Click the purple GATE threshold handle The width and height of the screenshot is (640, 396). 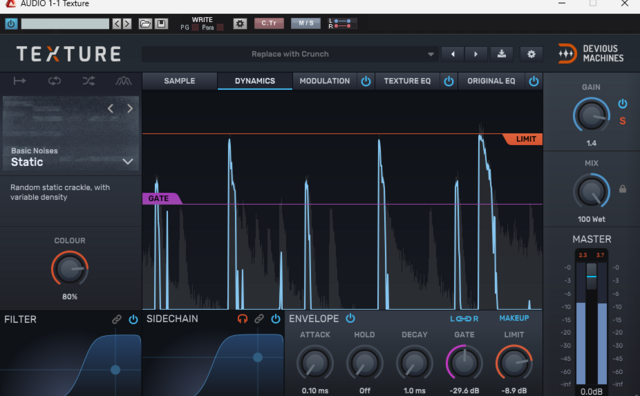point(162,198)
